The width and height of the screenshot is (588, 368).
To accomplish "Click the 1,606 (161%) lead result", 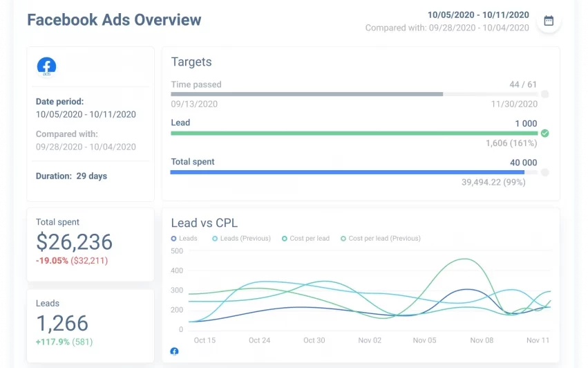I will pyautogui.click(x=511, y=143).
